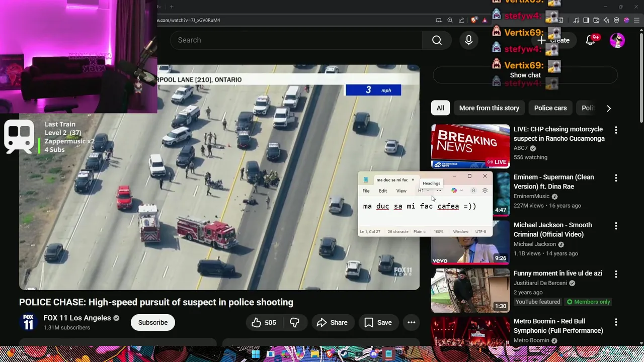Open Notepad formatting overflow ellipsis
Screen dimensions: 644x362
(x=439, y=191)
